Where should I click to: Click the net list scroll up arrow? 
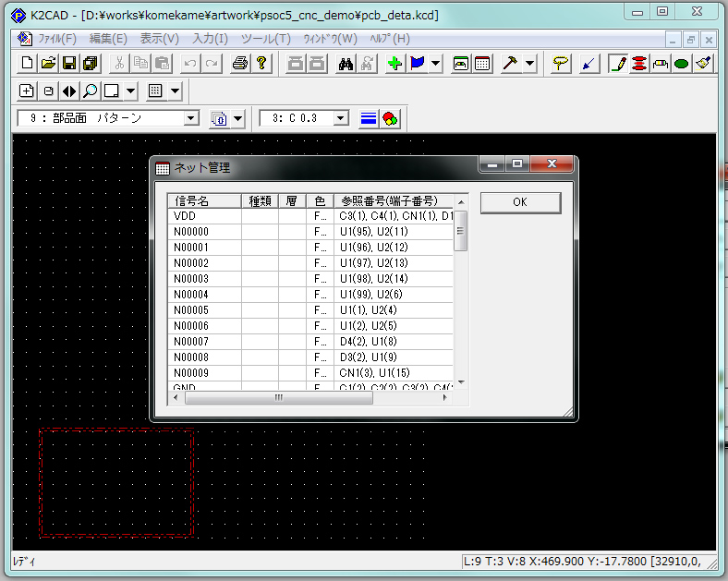[x=461, y=202]
